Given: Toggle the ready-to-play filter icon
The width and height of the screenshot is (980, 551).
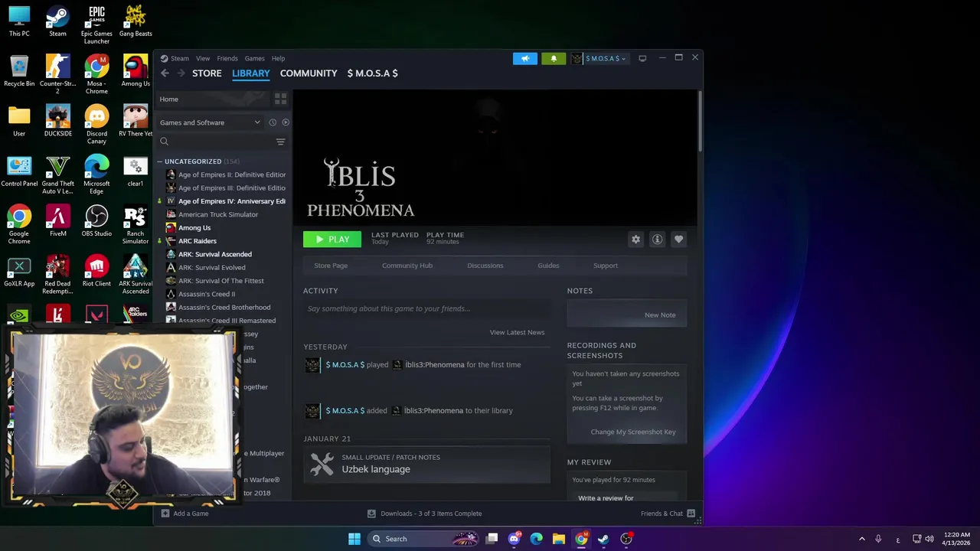Looking at the screenshot, I should (x=286, y=122).
